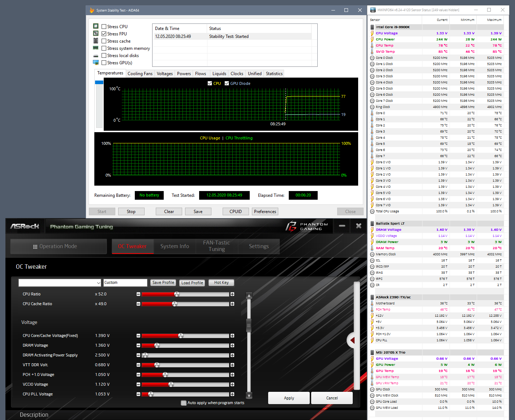515x420 pixels.
Task: Enable Auto apply when program starts
Action: [184, 403]
